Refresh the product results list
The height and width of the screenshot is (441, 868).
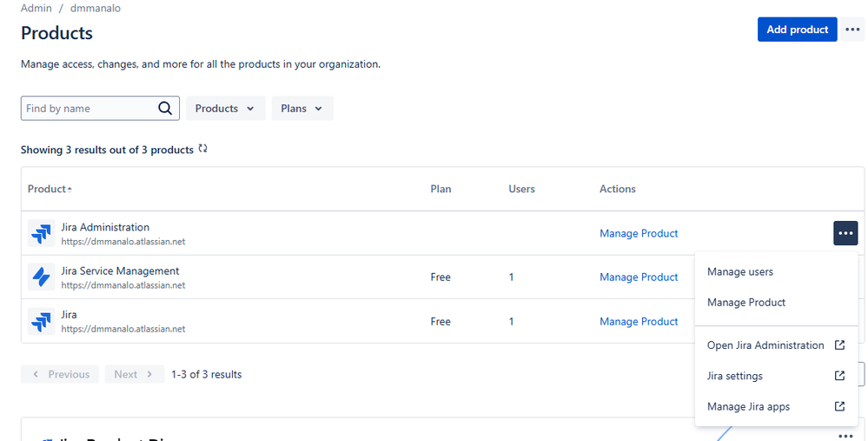click(203, 149)
